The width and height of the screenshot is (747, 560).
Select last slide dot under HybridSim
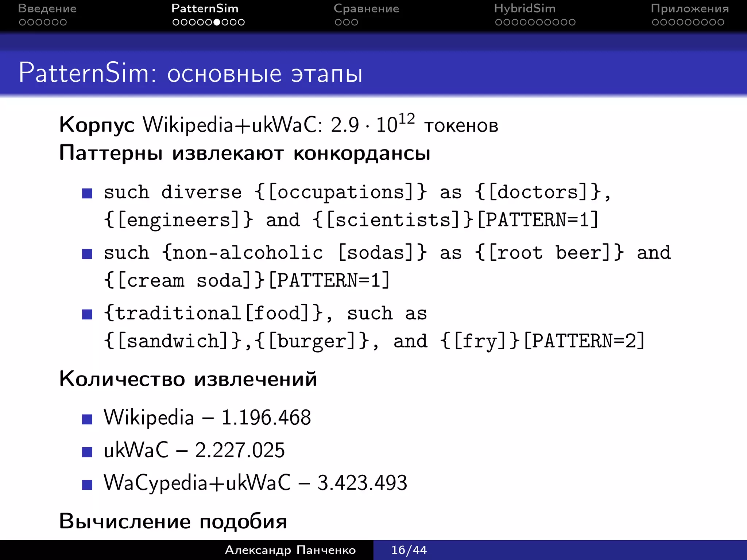coord(572,22)
